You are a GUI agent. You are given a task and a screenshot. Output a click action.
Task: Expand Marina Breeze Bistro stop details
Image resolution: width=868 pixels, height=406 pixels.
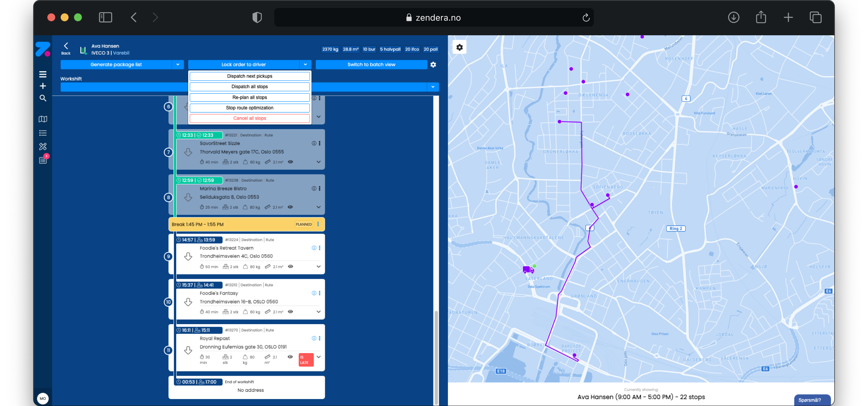click(x=318, y=207)
